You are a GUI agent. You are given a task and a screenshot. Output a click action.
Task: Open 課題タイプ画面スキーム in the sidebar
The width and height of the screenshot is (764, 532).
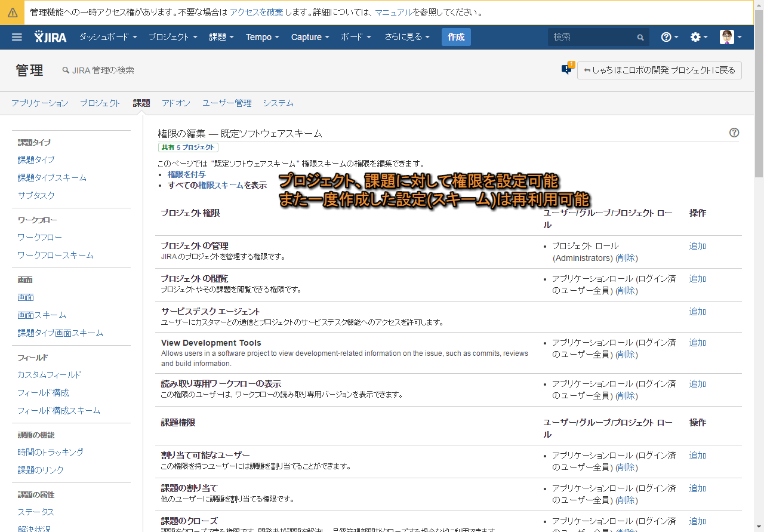tap(60, 333)
